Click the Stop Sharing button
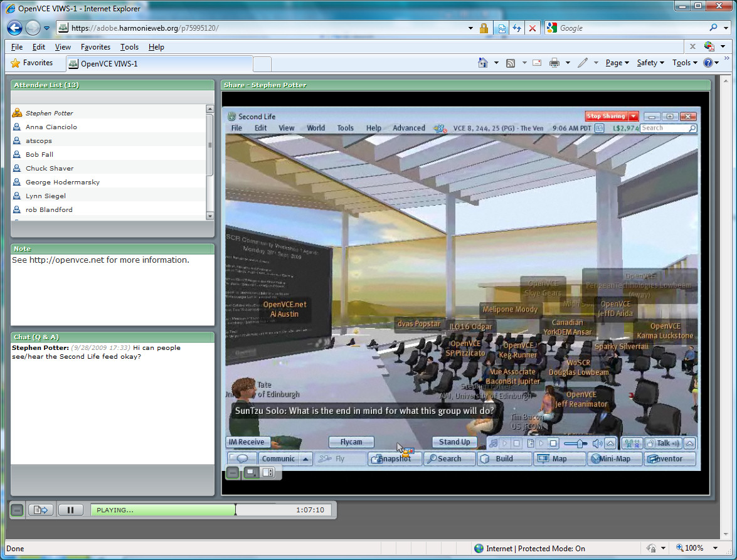This screenshot has height=560, width=737. click(x=606, y=116)
